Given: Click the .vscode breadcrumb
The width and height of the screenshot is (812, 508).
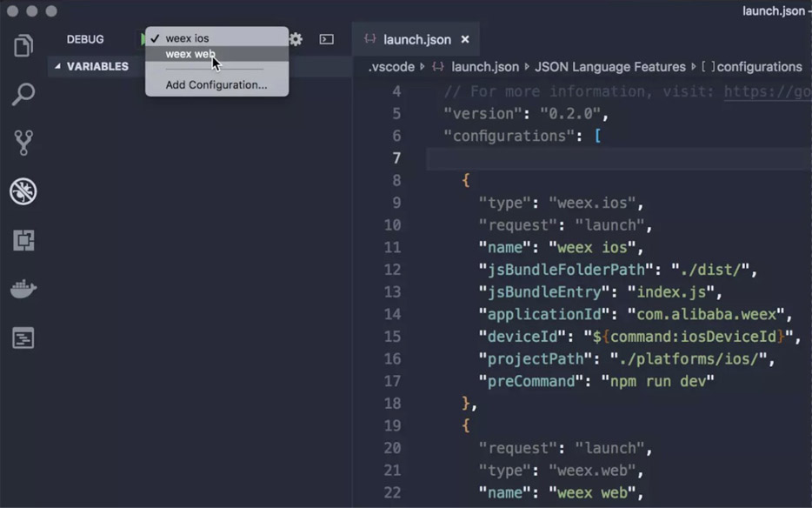Looking at the screenshot, I should click(x=391, y=67).
